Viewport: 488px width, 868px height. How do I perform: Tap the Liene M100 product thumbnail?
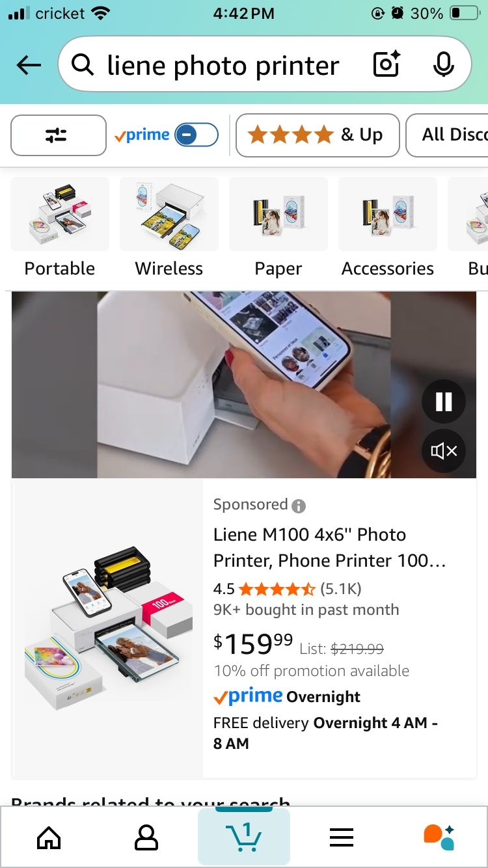(109, 628)
